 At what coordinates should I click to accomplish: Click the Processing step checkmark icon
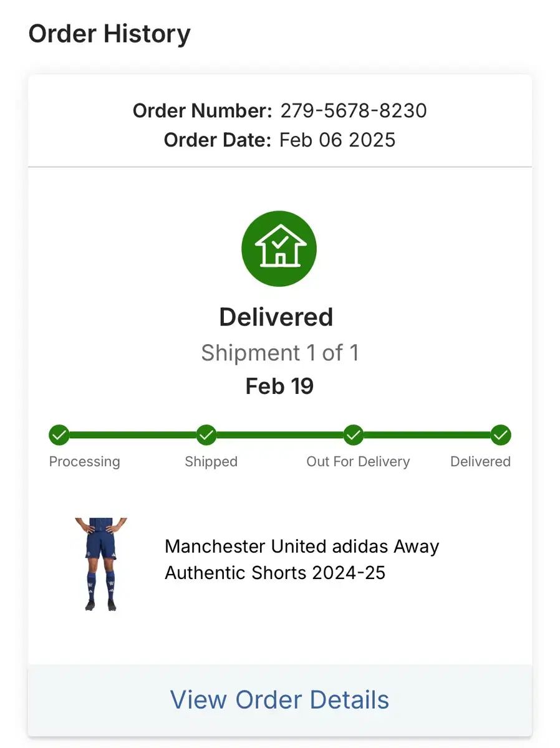(x=59, y=435)
